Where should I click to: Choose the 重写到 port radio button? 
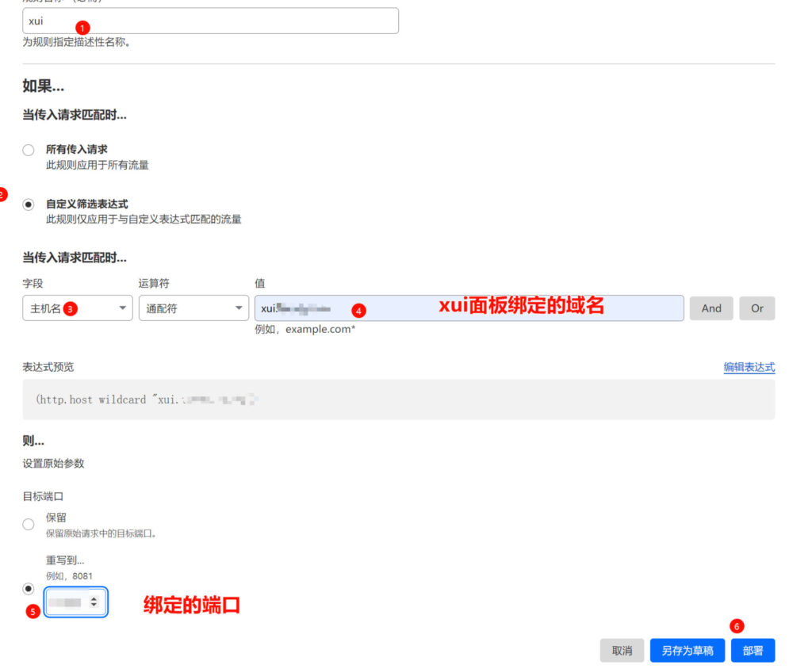[29, 589]
